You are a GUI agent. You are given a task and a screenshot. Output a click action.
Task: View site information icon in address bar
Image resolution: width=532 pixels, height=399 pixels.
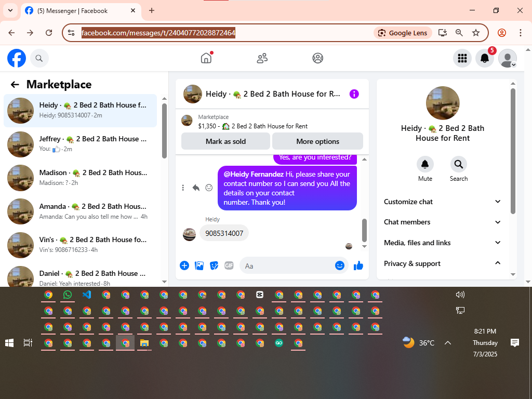tap(71, 33)
